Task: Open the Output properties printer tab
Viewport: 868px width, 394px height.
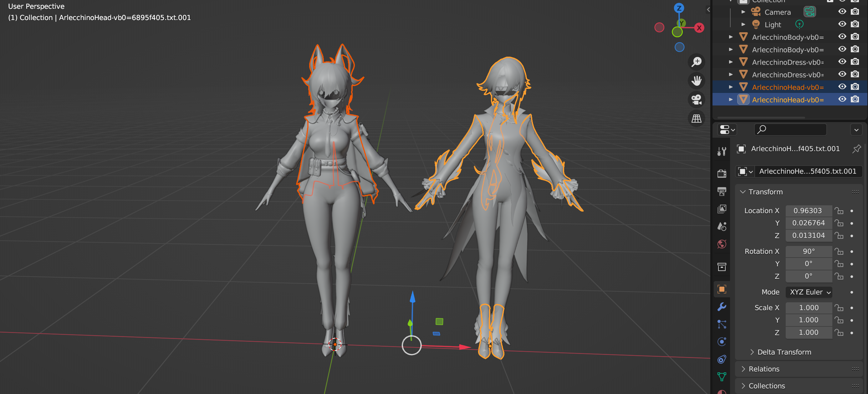Action: point(722,191)
